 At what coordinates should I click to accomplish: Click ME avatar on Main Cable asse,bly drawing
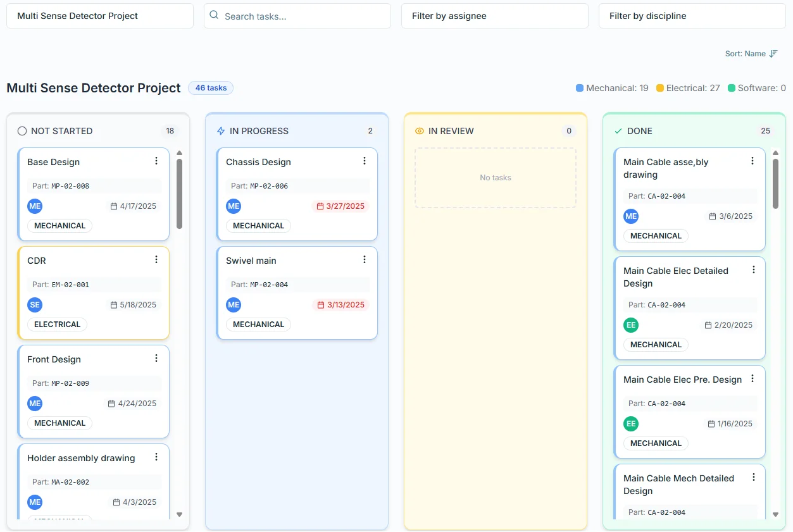[x=631, y=216]
